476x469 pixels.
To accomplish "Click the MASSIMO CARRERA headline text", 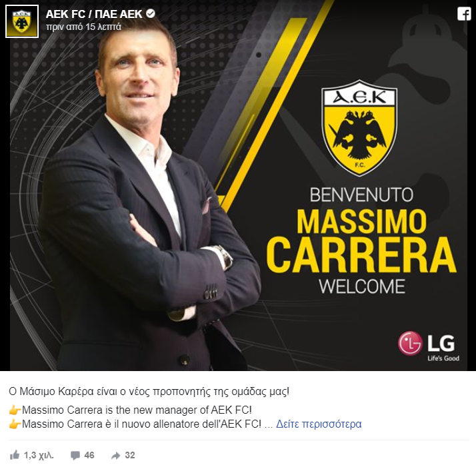I will [361, 240].
